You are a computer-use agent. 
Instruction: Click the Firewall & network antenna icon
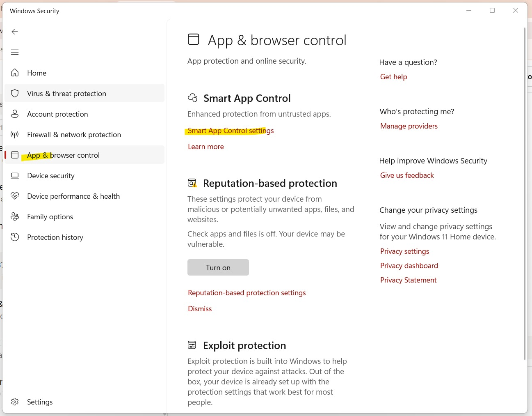pyautogui.click(x=15, y=134)
